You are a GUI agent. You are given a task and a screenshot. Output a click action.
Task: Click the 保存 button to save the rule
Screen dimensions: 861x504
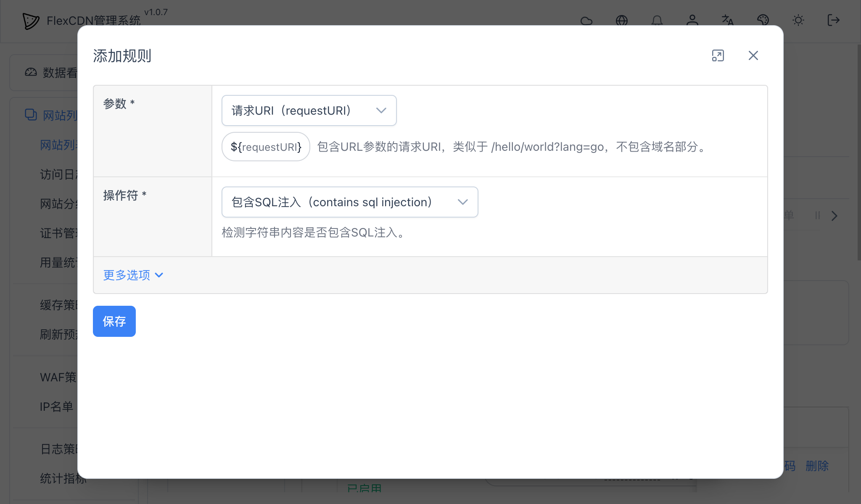tap(114, 321)
